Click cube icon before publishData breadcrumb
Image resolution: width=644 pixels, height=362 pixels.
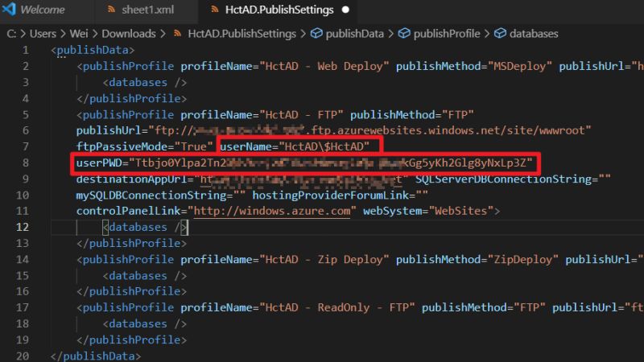[316, 33]
